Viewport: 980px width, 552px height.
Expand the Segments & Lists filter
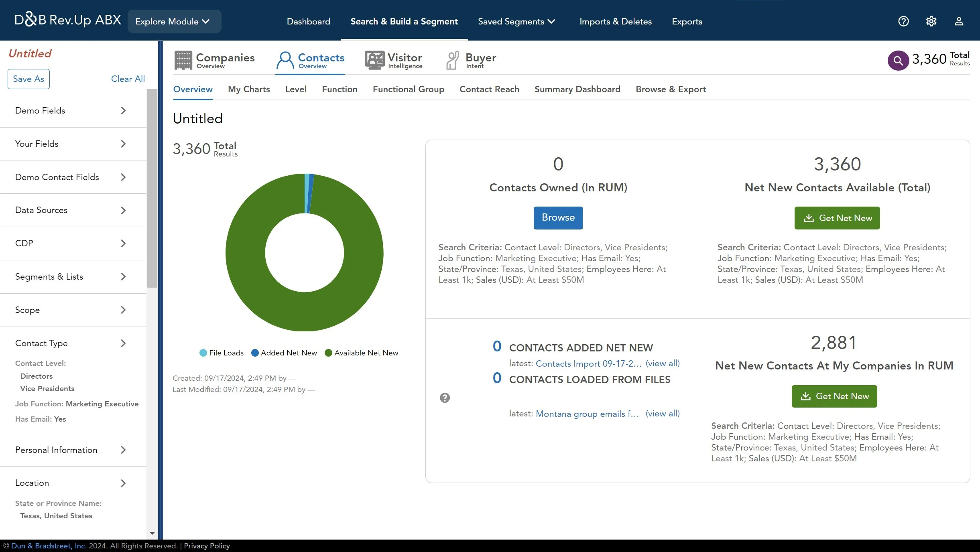73,277
